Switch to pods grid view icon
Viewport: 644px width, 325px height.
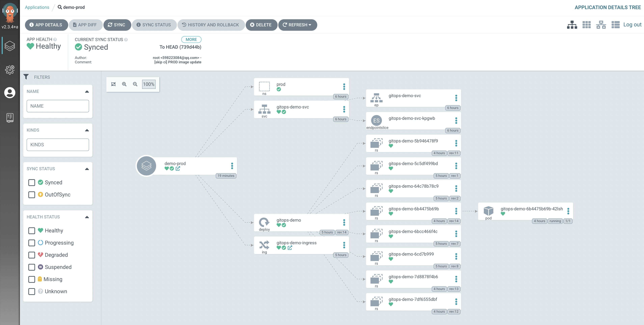point(586,25)
